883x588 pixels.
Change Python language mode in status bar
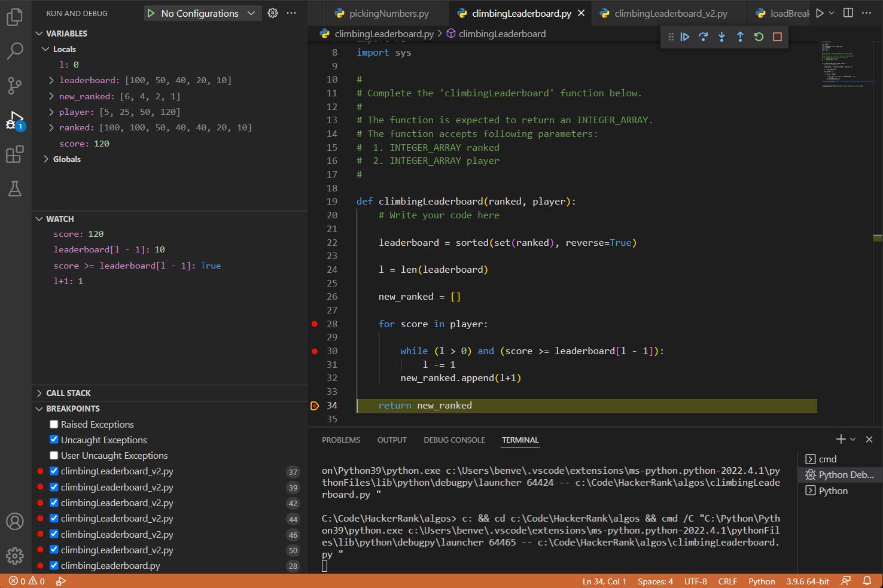762,581
